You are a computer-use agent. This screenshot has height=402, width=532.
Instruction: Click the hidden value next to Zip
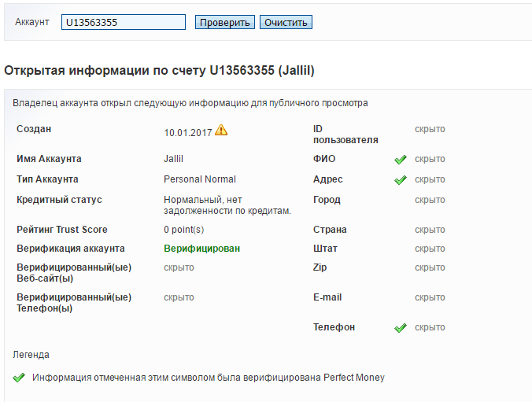[x=430, y=267]
